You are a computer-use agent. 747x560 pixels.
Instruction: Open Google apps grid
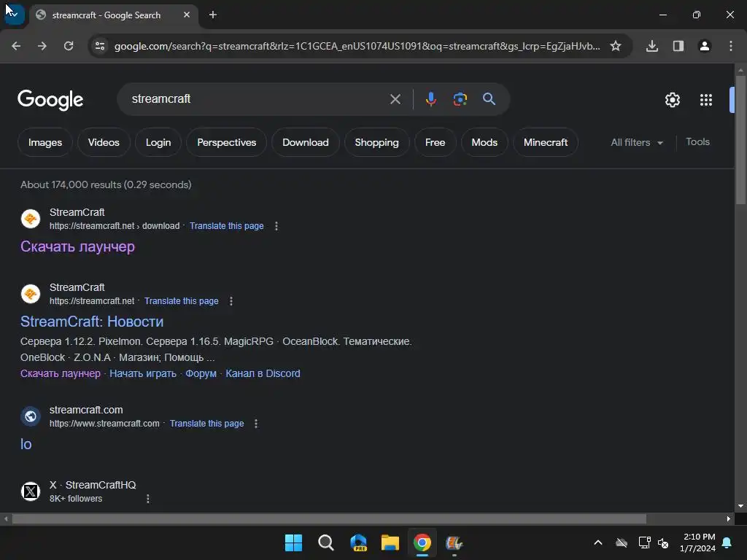(x=706, y=100)
